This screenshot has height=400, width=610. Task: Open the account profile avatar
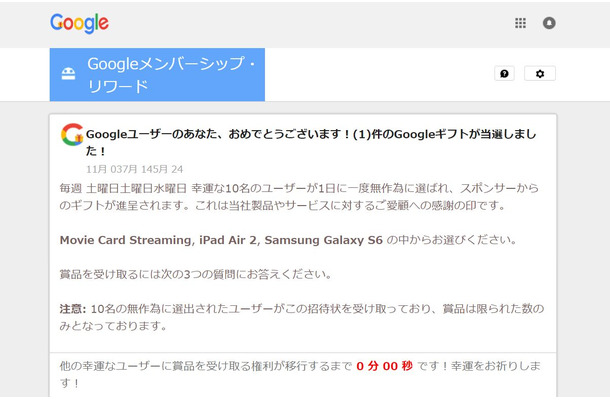coord(549,23)
